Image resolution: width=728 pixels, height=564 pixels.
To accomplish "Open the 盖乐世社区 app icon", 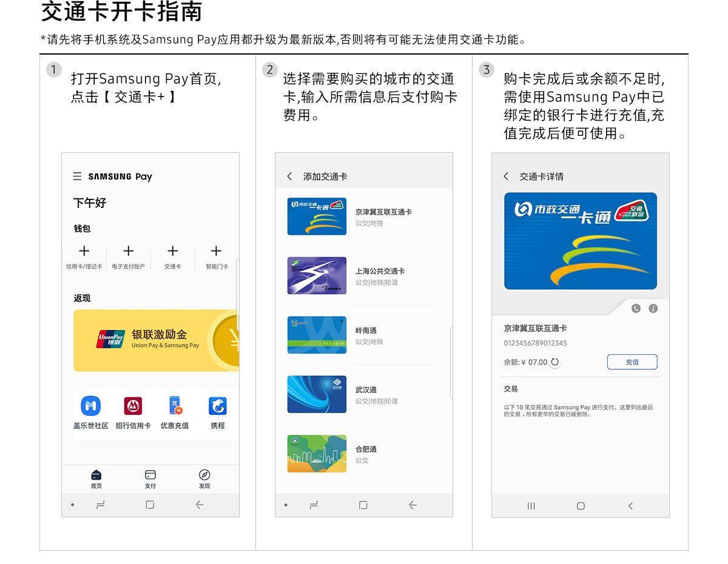I will pos(91,406).
